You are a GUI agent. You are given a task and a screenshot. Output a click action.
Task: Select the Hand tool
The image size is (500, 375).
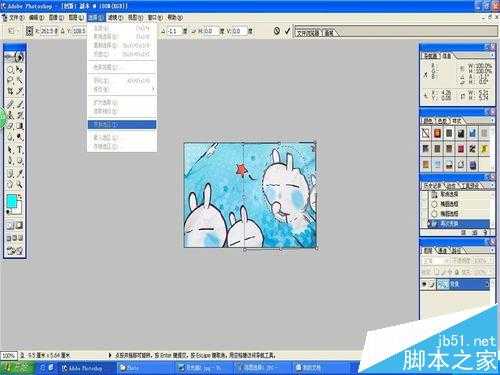coord(10,184)
